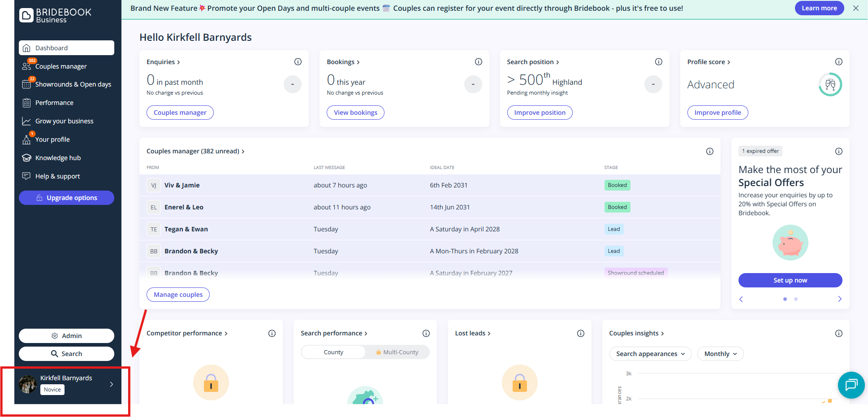Click the Lost leads info icon
The image size is (868, 417).
click(x=580, y=334)
